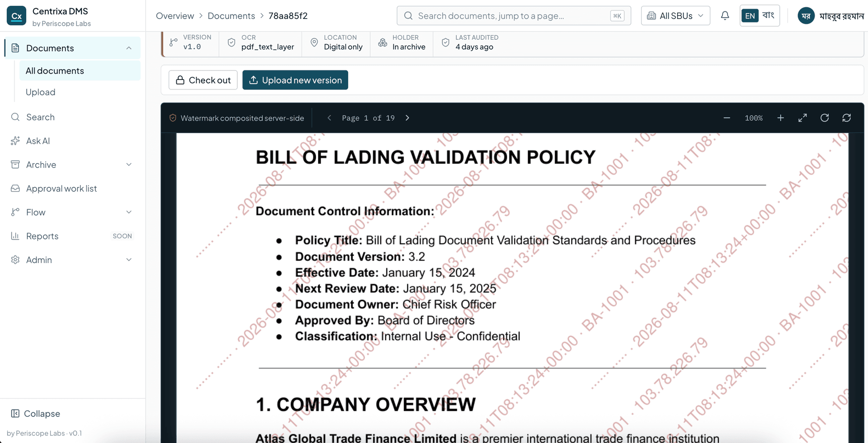
Task: Click the holder archive icon
Action: [x=382, y=42]
